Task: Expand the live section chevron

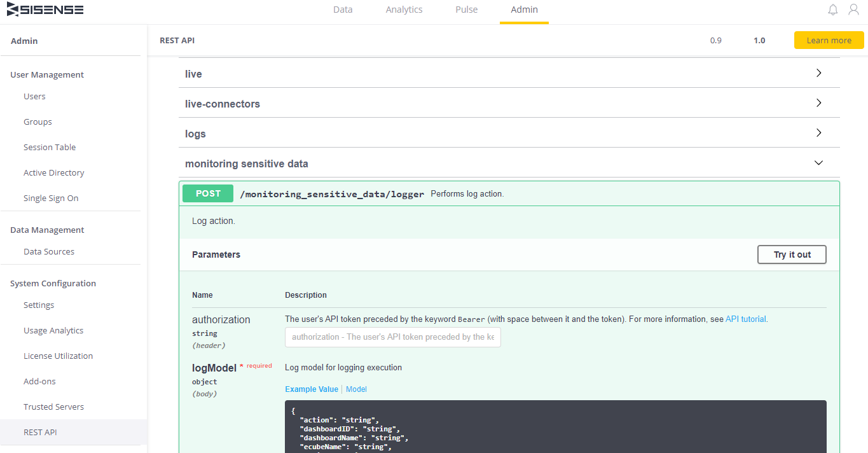Action: [x=818, y=73]
